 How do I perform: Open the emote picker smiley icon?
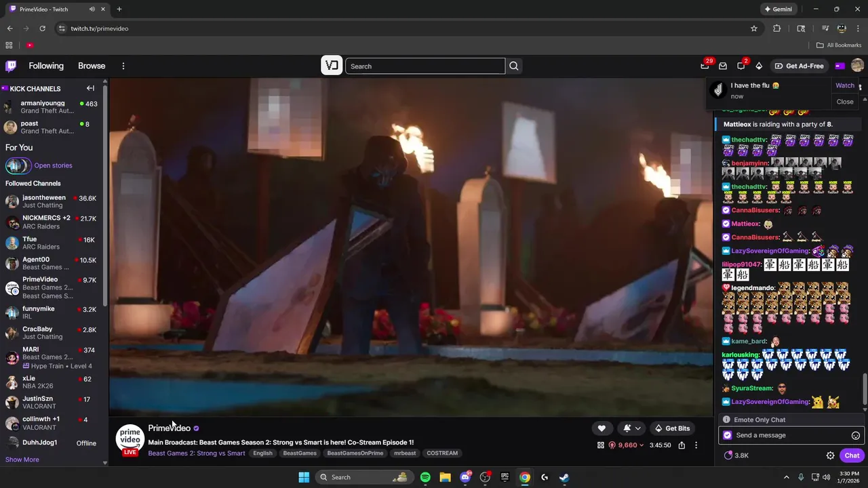click(856, 436)
